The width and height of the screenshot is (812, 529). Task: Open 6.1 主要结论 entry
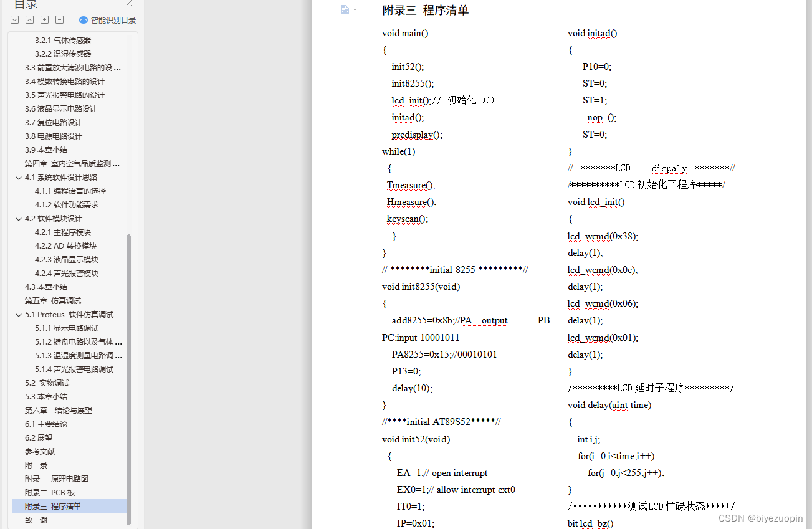(x=46, y=424)
